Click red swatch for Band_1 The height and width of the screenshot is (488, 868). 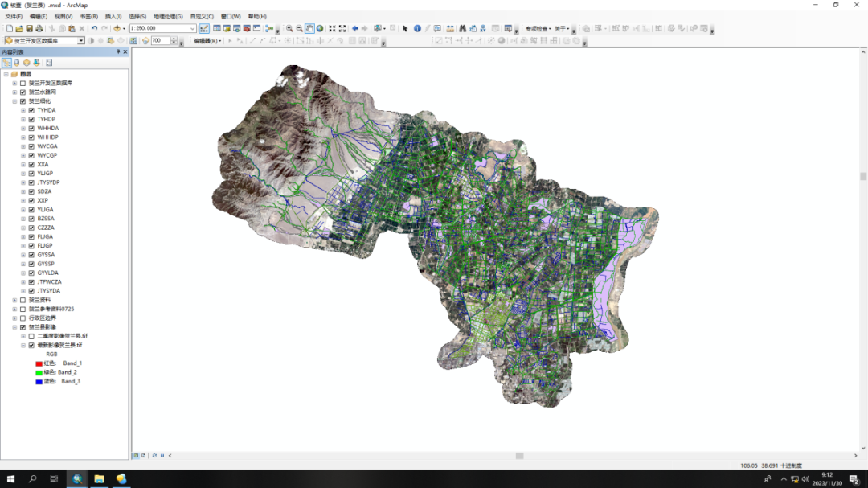(39, 364)
